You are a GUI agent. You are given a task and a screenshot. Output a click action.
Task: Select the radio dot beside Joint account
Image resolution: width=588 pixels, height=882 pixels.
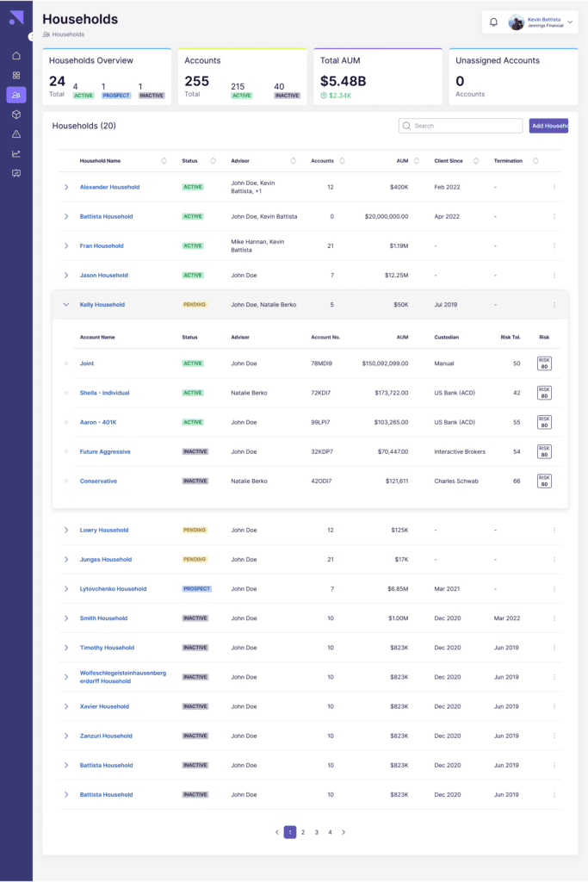pyautogui.click(x=65, y=363)
